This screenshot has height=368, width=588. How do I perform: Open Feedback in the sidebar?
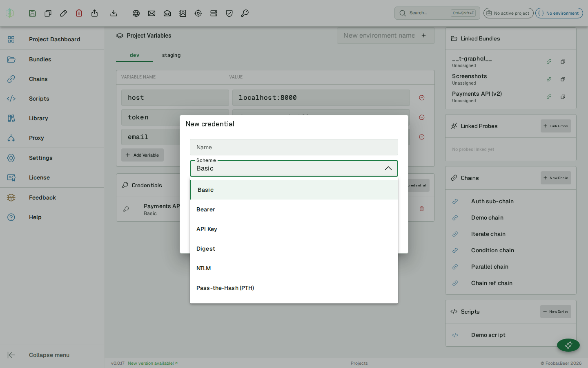click(x=52, y=197)
